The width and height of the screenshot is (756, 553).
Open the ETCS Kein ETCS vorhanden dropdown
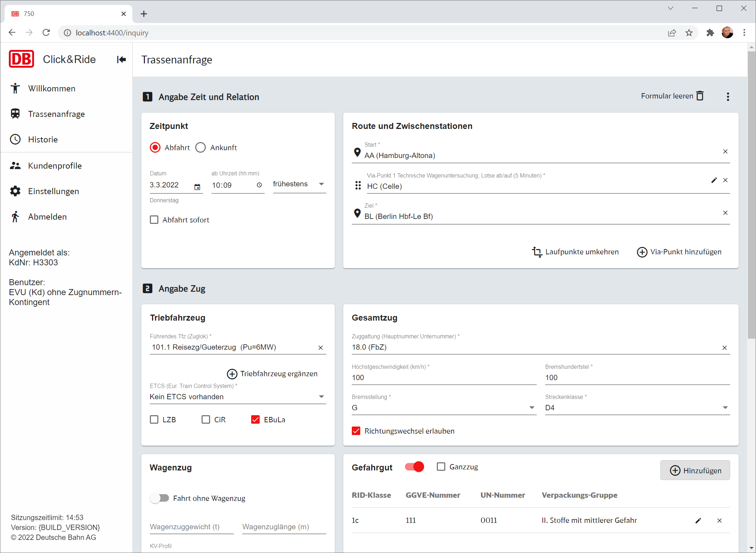coord(237,397)
